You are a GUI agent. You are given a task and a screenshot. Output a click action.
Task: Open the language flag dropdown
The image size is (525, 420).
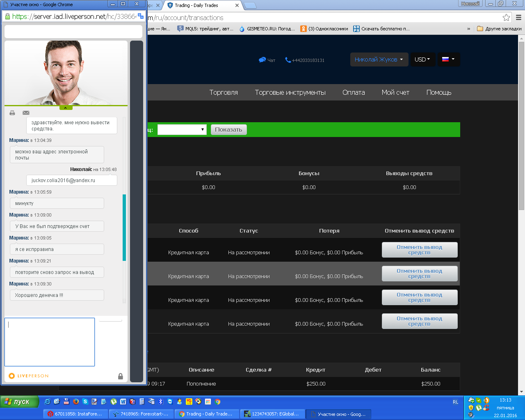click(448, 59)
